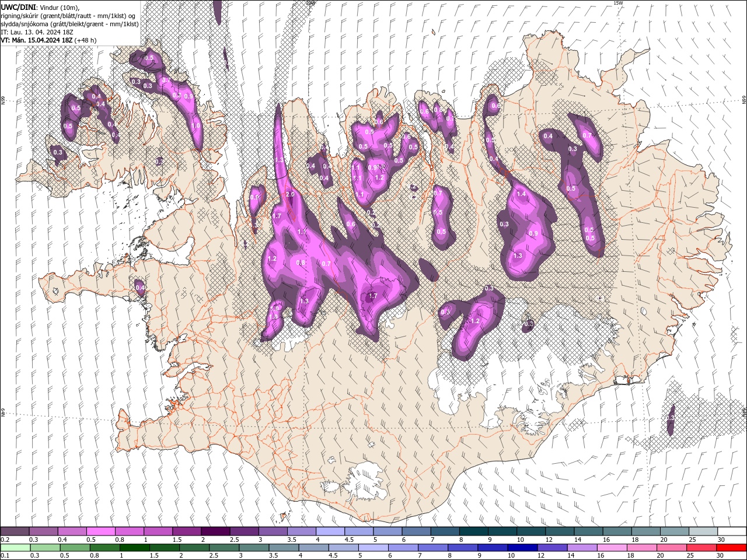Select the '20W' longitude label at top
Screen dimensions: 747x560
point(310,3)
